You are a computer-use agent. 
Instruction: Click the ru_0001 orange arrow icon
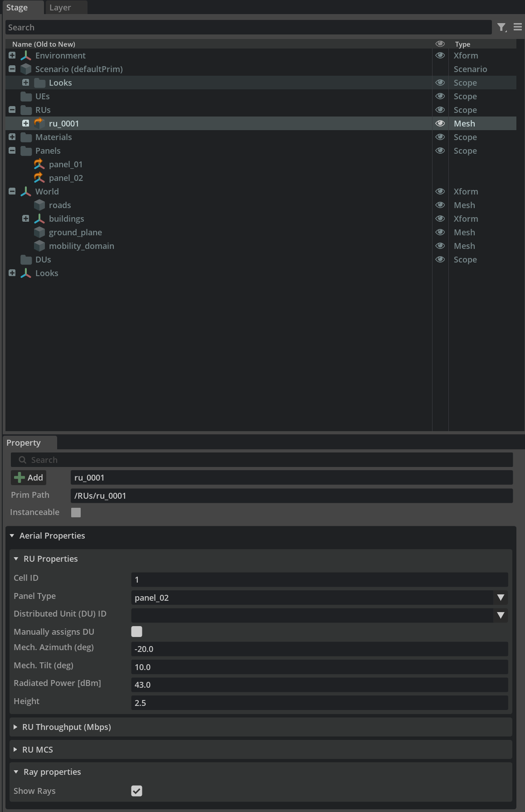pyautogui.click(x=39, y=123)
